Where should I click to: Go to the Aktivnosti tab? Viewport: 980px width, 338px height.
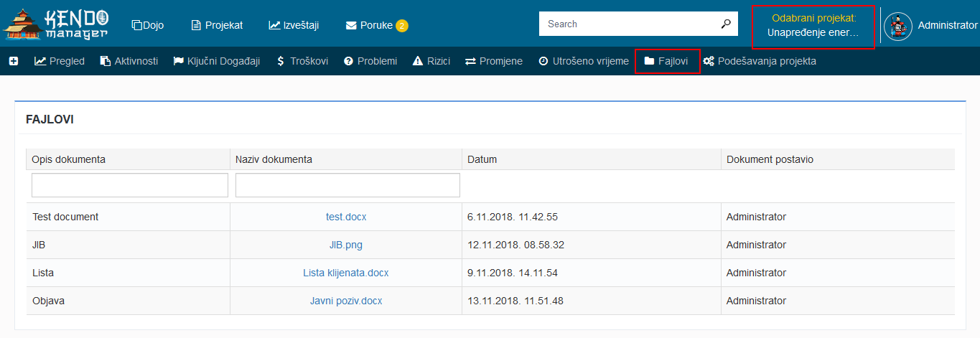129,62
